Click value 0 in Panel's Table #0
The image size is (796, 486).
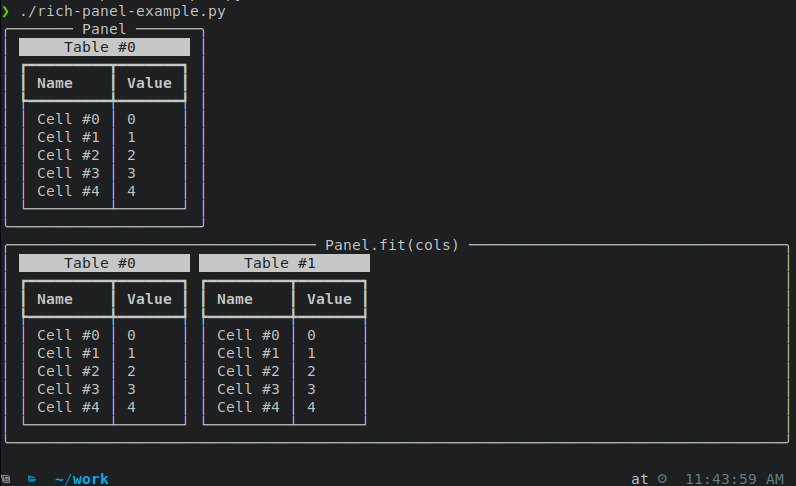pyautogui.click(x=131, y=119)
